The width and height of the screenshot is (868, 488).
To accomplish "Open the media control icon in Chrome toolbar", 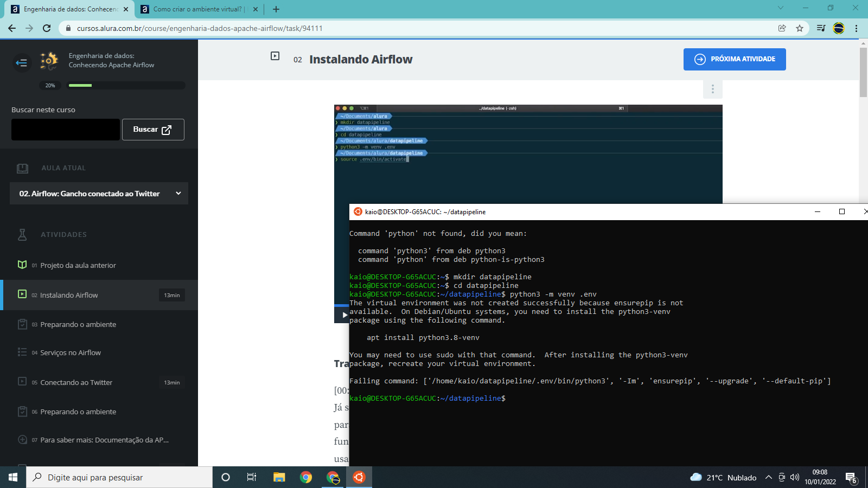I will click(821, 28).
